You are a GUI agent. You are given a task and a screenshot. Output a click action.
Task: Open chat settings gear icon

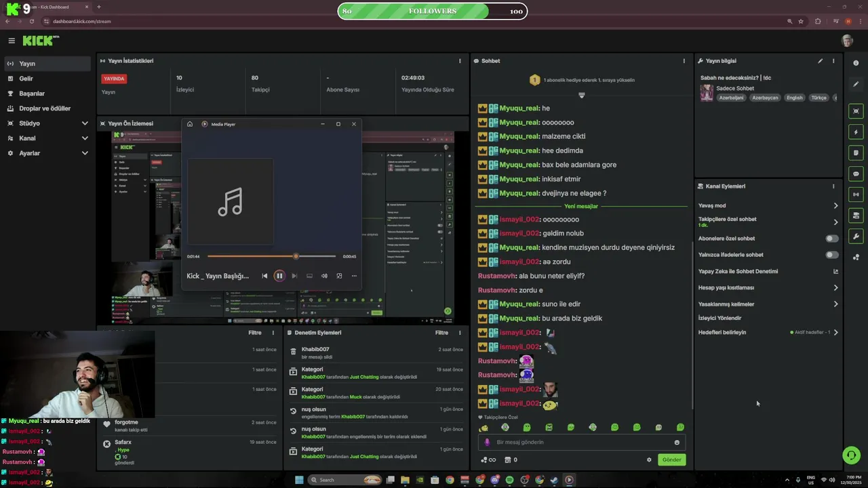coord(649,460)
